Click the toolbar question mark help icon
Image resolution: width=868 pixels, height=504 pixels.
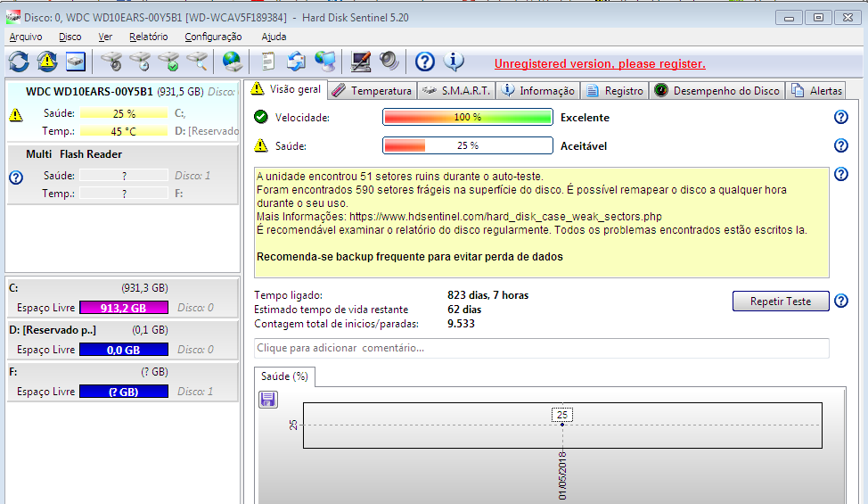coord(424,62)
